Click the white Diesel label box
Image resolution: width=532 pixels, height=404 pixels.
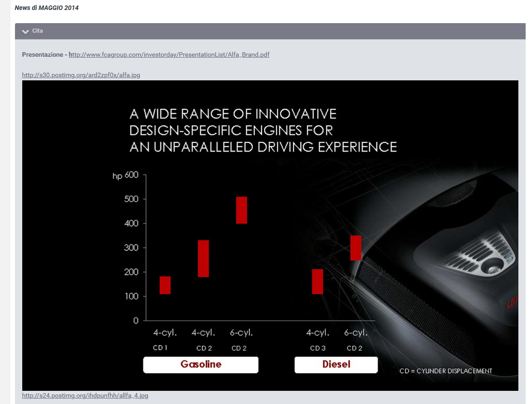[336, 365]
